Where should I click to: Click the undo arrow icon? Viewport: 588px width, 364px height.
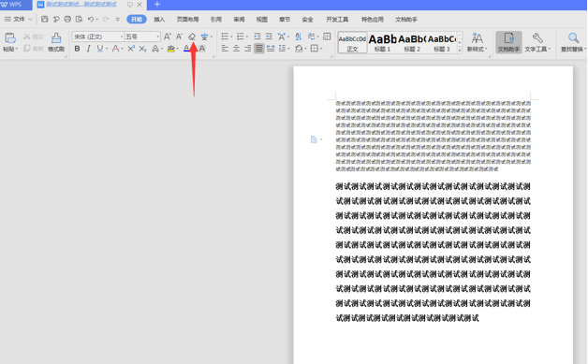coord(91,19)
